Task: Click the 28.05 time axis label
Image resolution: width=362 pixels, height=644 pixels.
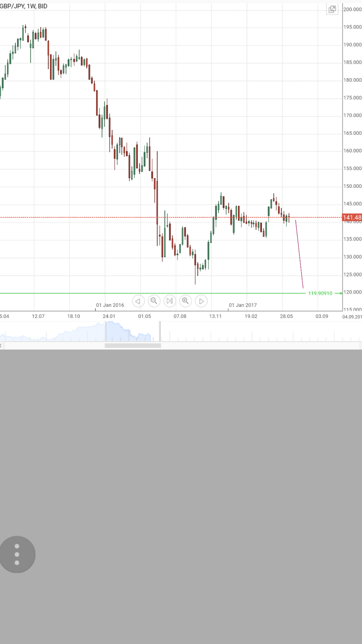Action: pyautogui.click(x=286, y=316)
